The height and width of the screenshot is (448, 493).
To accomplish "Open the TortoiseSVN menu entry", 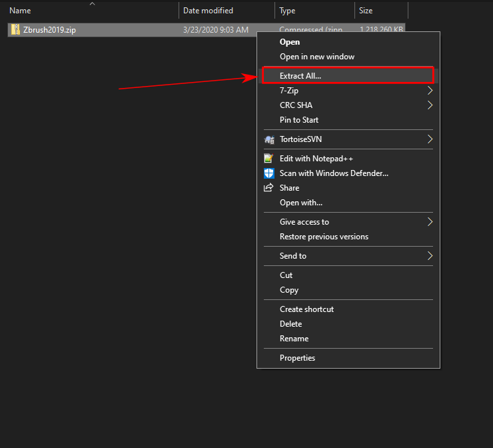I will point(348,139).
